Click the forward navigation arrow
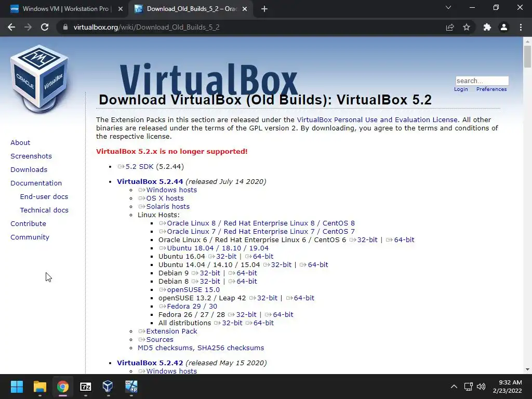The width and height of the screenshot is (532, 399). point(28,27)
